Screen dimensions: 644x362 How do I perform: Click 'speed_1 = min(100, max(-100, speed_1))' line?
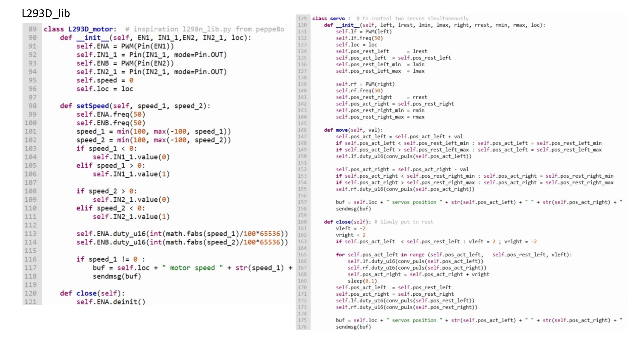click(154, 131)
